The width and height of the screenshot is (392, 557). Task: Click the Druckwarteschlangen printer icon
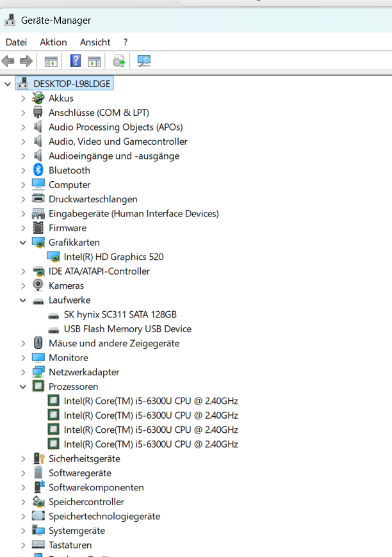point(38,198)
